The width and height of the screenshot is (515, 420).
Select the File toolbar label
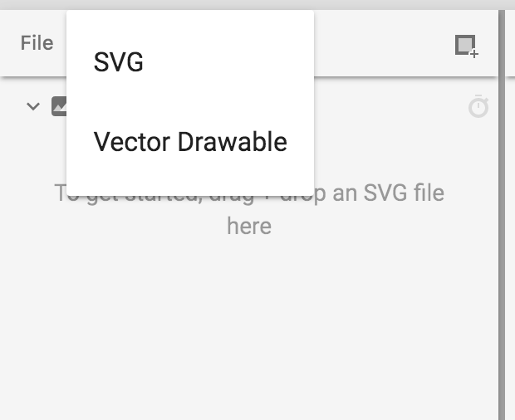tap(37, 43)
